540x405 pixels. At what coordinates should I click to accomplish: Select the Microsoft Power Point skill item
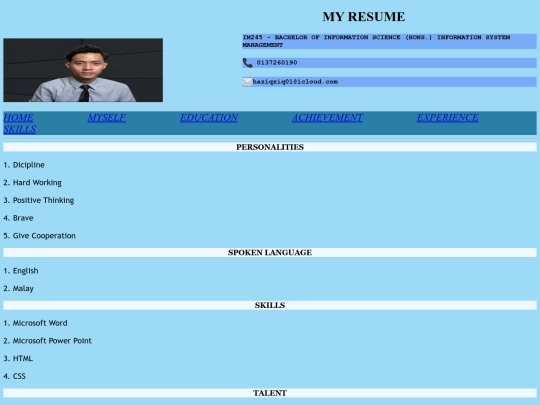pyautogui.click(x=48, y=341)
